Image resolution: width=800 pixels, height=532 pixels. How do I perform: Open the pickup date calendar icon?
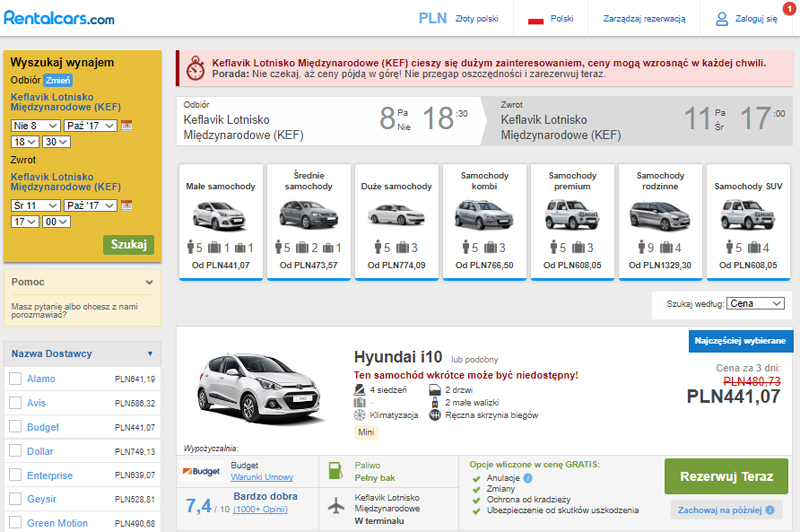pyautogui.click(x=127, y=125)
